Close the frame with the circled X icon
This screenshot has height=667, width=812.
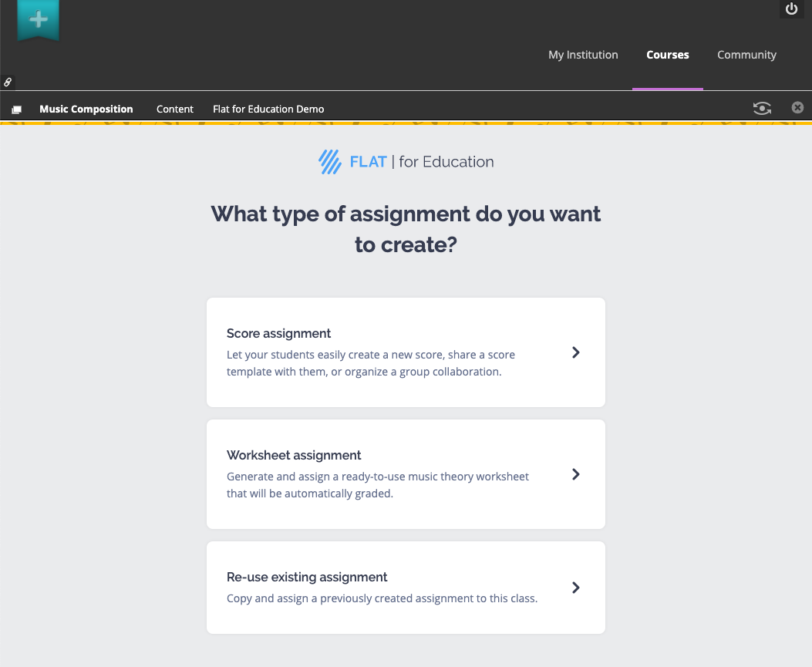[797, 107]
